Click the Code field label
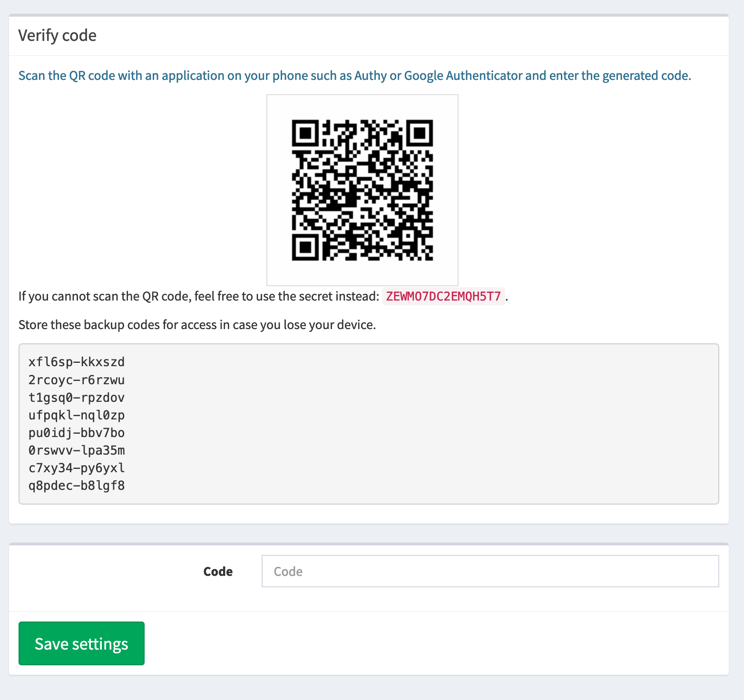Image resolution: width=744 pixels, height=700 pixels. pyautogui.click(x=218, y=571)
